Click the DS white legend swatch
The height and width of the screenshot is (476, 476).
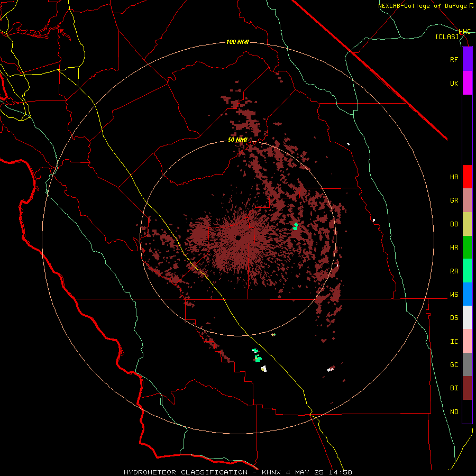point(467,317)
